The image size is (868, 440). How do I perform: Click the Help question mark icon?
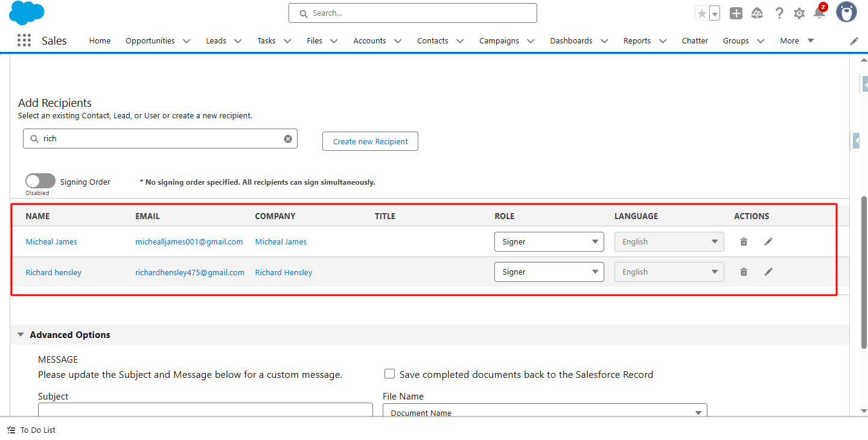click(779, 13)
